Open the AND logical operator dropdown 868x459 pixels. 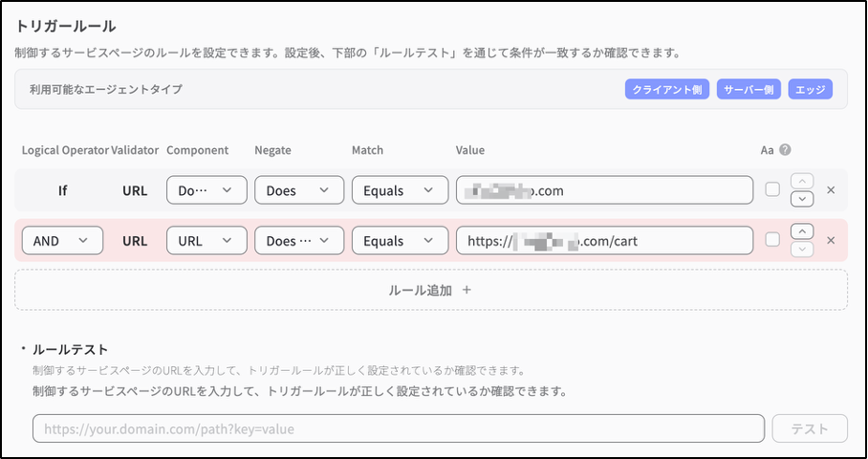[62, 241]
